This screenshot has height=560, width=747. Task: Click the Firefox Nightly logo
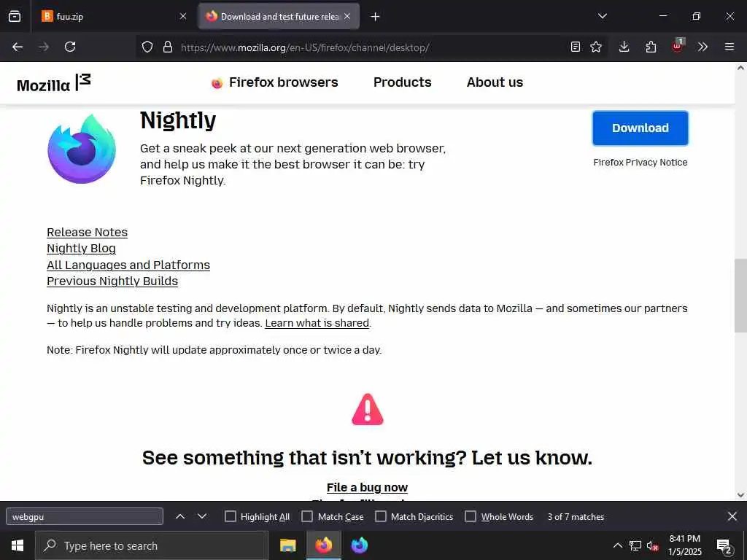tap(82, 149)
